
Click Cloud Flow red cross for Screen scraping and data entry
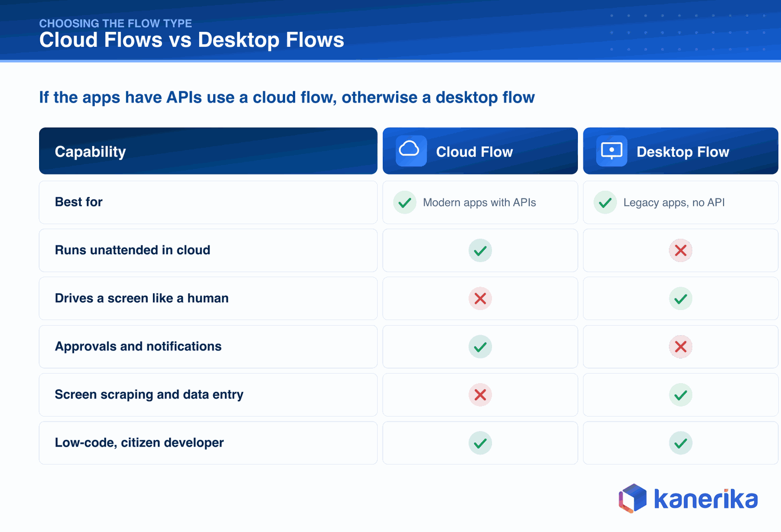tap(480, 395)
